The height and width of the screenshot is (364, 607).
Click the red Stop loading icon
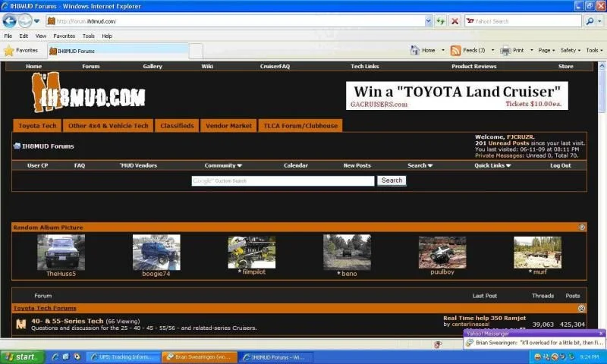(x=454, y=21)
